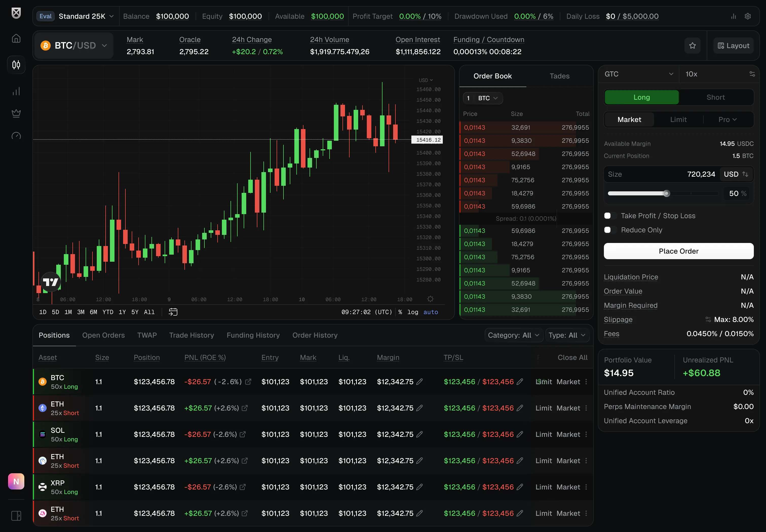Open share icon beside SOL PNL
Image resolution: width=766 pixels, height=532 pixels.
tap(243, 434)
